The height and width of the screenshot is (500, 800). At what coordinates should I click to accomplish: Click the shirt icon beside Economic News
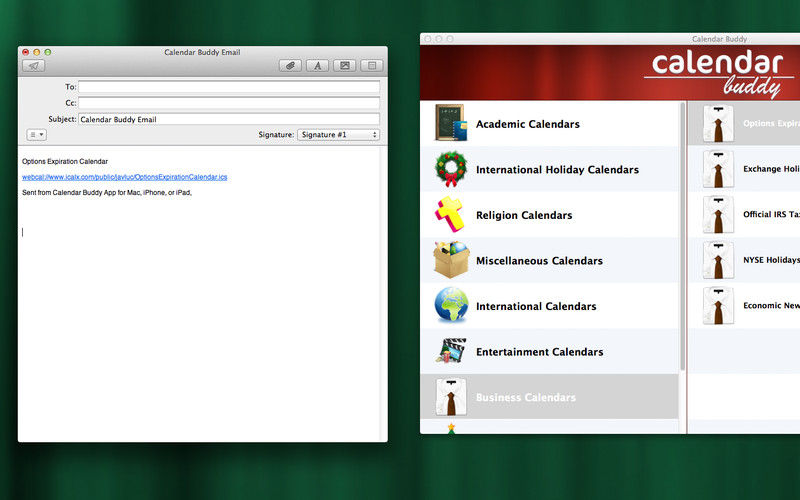click(718, 306)
